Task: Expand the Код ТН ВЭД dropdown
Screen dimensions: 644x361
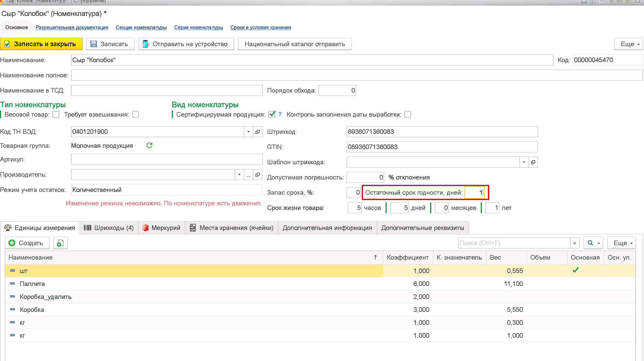Action: click(x=249, y=132)
